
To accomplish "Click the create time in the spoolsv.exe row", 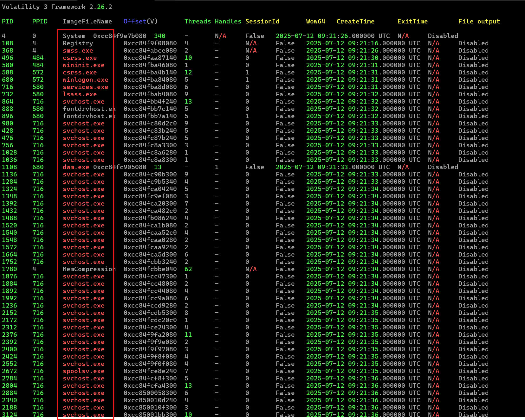I will (x=363, y=371).
